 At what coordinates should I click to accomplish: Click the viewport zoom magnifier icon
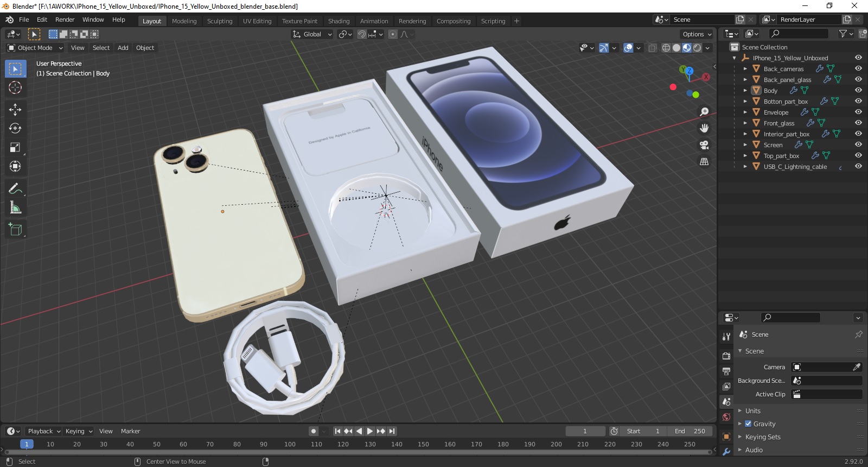pyautogui.click(x=704, y=112)
